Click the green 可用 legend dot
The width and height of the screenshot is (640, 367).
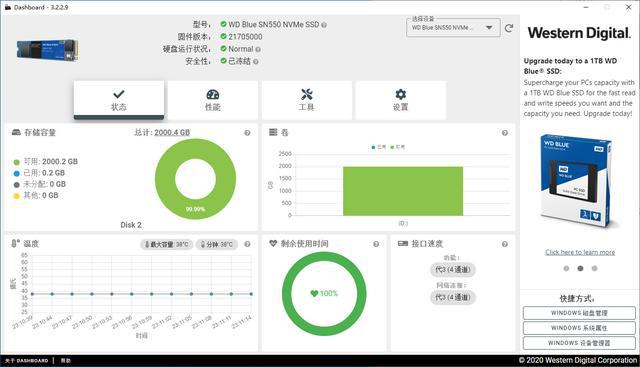click(x=17, y=162)
